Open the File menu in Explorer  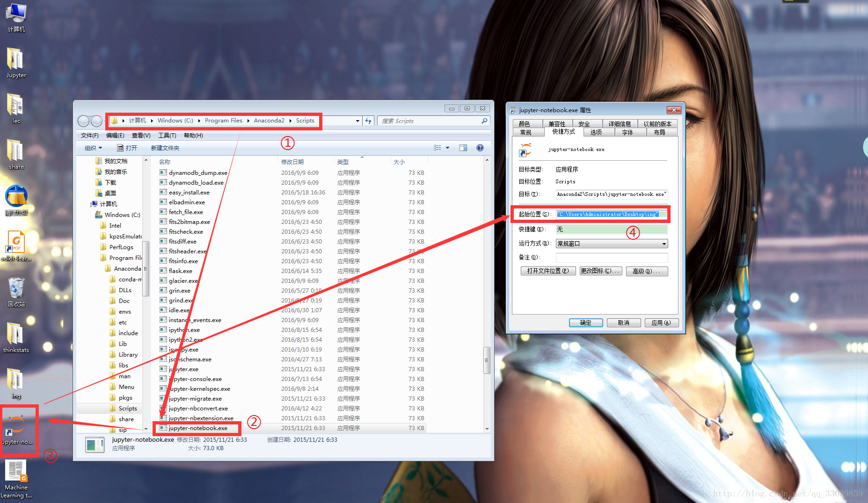(89, 136)
